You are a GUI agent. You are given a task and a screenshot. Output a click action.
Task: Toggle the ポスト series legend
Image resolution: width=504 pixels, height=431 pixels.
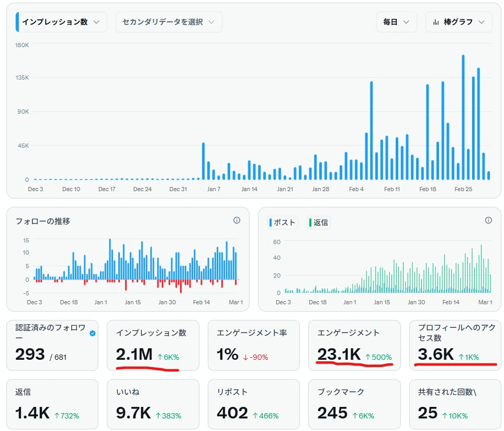(283, 223)
